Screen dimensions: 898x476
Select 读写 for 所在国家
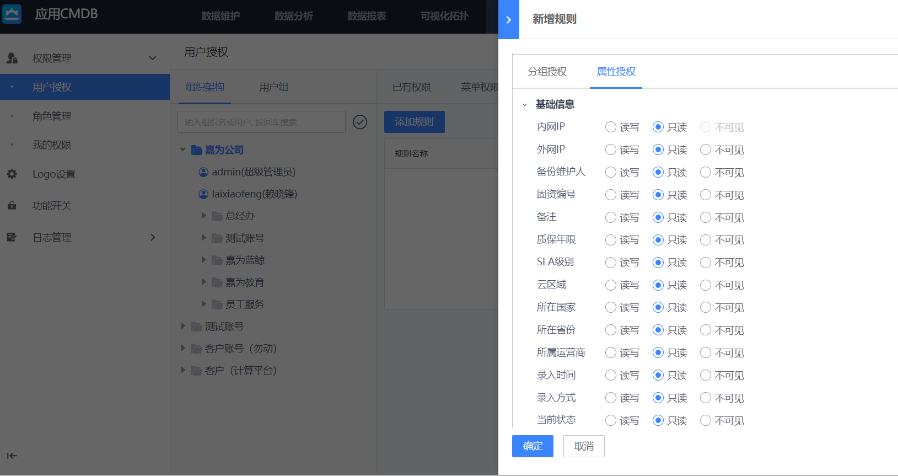click(611, 307)
